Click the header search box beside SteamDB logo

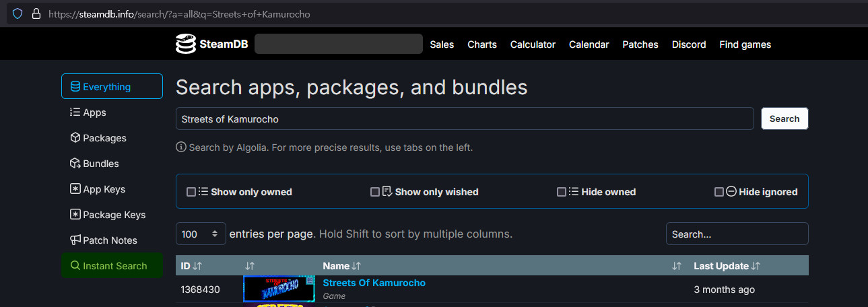[339, 44]
